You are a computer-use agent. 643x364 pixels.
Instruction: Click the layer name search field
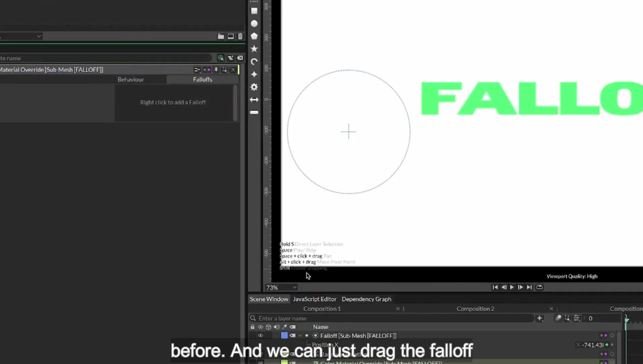click(391, 318)
